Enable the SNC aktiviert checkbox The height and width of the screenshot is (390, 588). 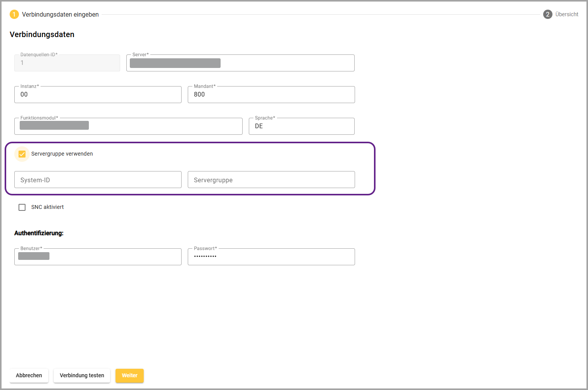pyautogui.click(x=22, y=207)
